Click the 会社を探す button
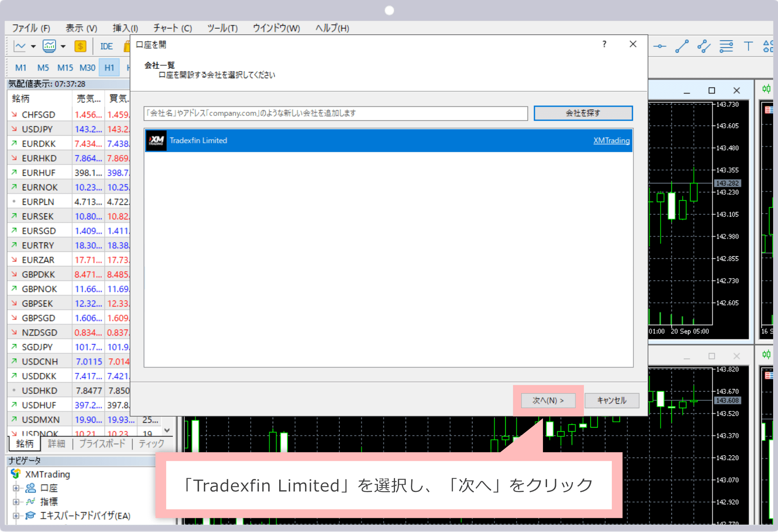The width and height of the screenshot is (778, 532). (583, 113)
